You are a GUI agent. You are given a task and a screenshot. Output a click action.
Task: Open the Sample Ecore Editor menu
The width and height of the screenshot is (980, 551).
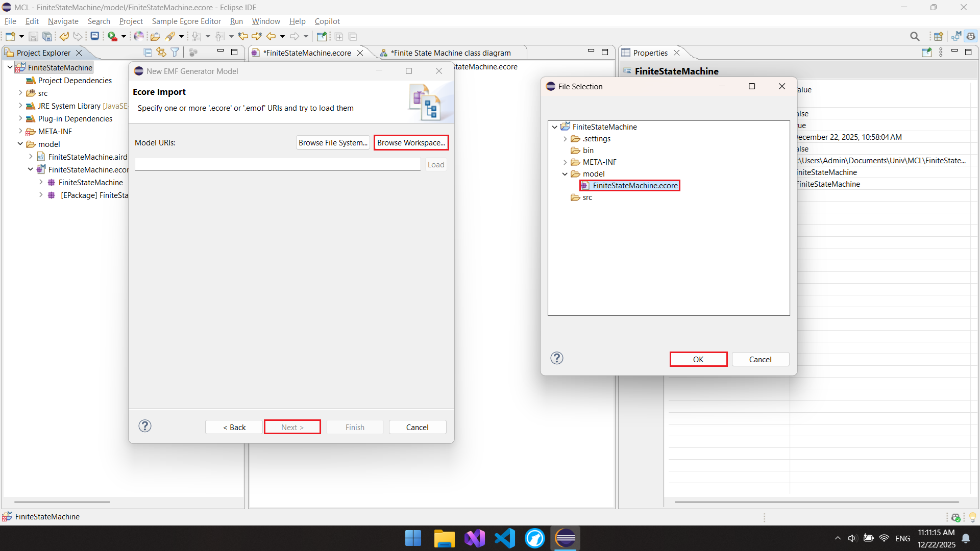tap(186, 21)
